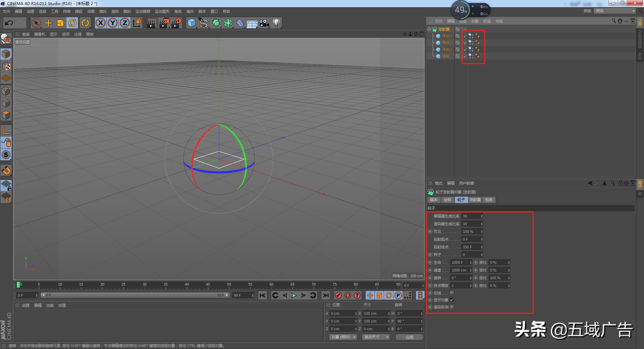Screen dimensions: 644x349
Task: Collapse the 发射器 tree node
Action: pyautogui.click(x=429, y=29)
